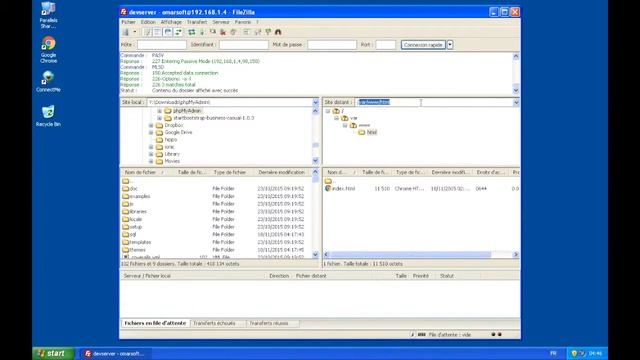Open the Site Manager icon
Screen dimensions: 640x360
[126, 32]
